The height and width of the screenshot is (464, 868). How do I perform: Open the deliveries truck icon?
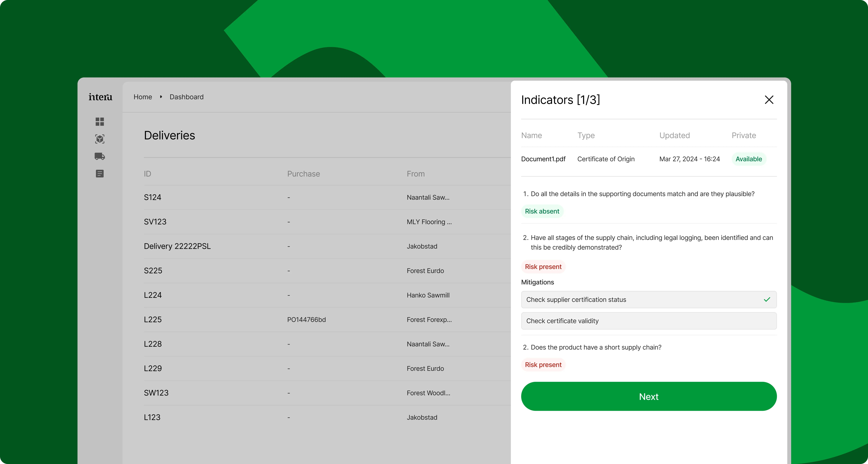coord(100,156)
